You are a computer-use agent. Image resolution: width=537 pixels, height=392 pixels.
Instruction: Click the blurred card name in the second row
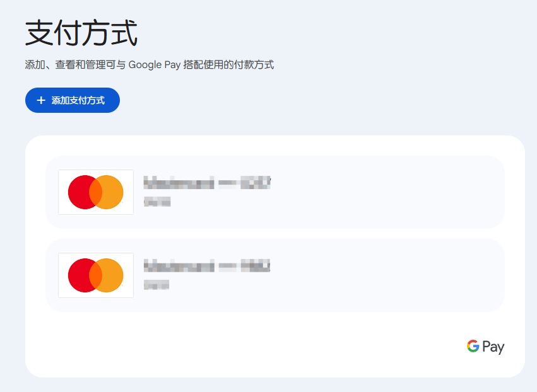point(207,266)
